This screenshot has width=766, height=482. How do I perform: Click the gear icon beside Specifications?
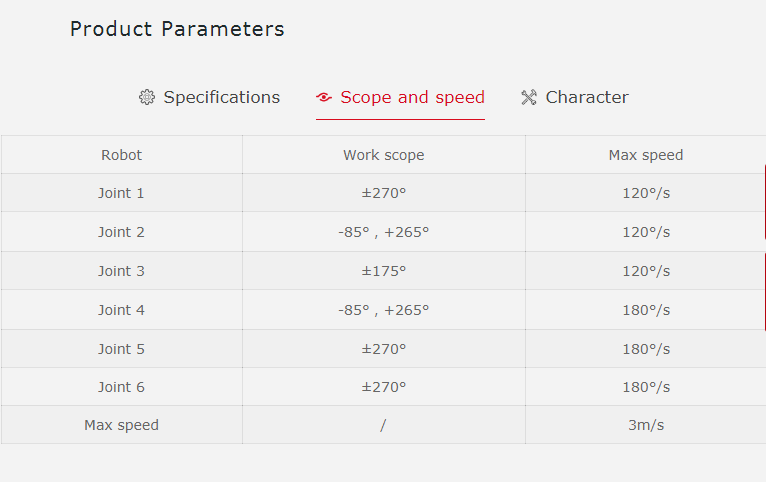pyautogui.click(x=147, y=97)
